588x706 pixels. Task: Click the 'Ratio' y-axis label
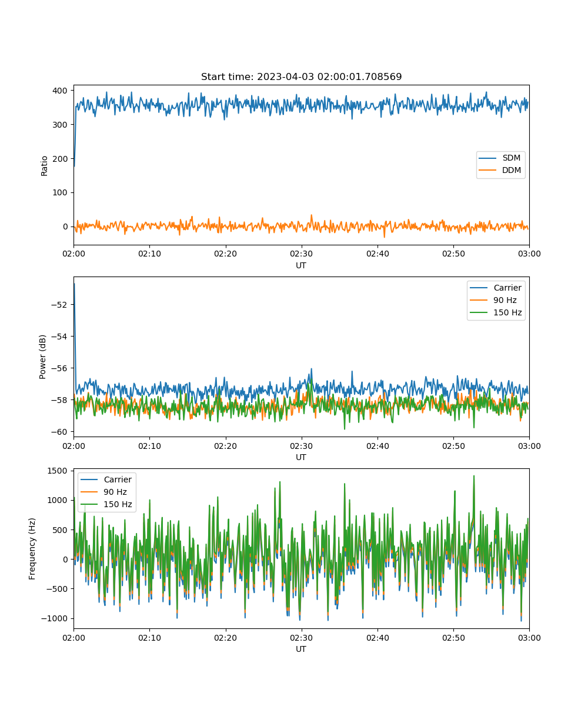click(x=45, y=165)
